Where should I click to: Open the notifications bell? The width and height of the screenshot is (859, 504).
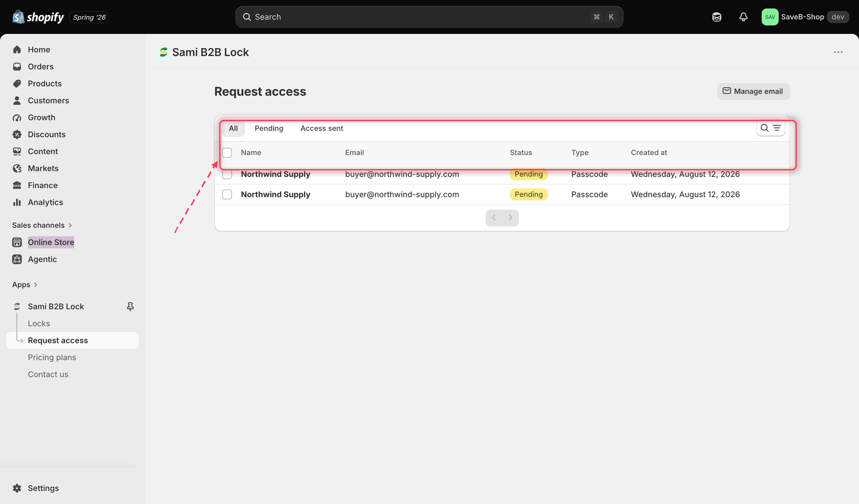click(743, 17)
